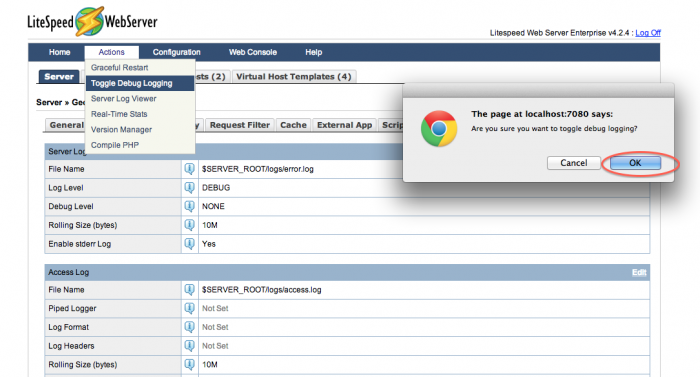Viewport: 700px width, 377px height.
Task: Click the LiteSpeed WebServer logo
Action: click(92, 21)
